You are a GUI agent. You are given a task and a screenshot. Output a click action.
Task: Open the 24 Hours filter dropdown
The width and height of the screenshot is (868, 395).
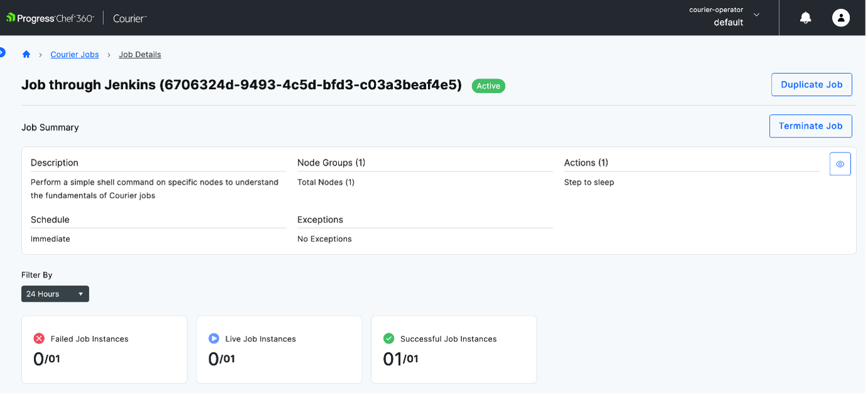point(55,294)
